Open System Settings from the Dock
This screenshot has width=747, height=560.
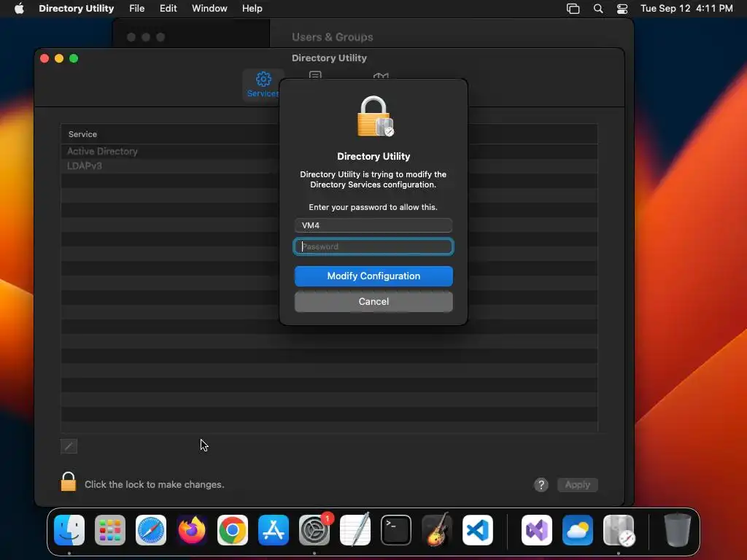(x=314, y=530)
